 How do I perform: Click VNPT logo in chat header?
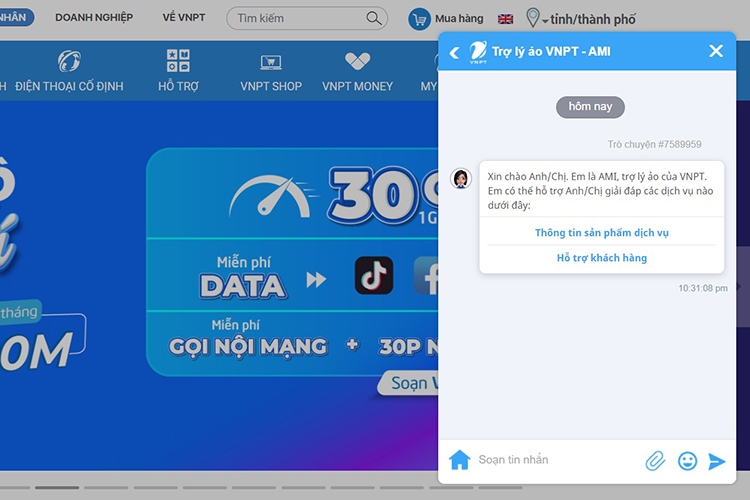[478, 52]
